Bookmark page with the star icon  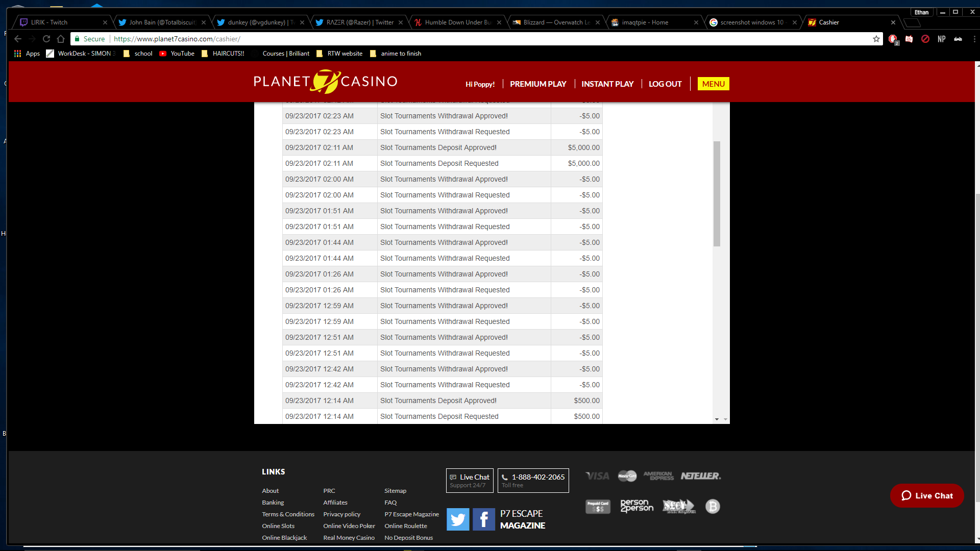[x=876, y=39]
